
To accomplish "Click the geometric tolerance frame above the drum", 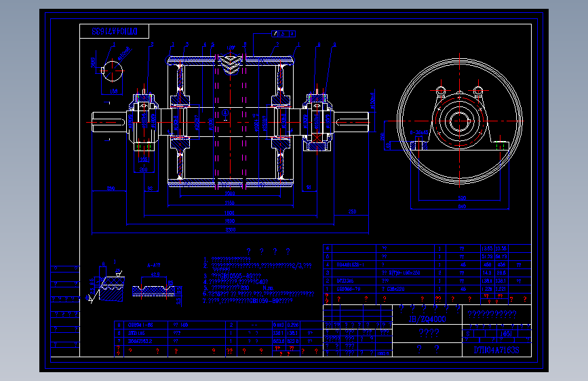I will click(x=283, y=34).
